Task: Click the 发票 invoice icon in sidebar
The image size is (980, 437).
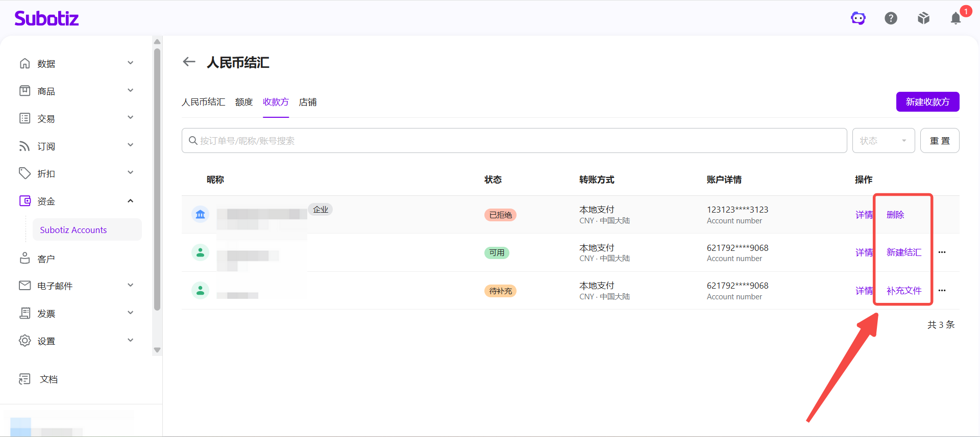Action: [x=24, y=313]
